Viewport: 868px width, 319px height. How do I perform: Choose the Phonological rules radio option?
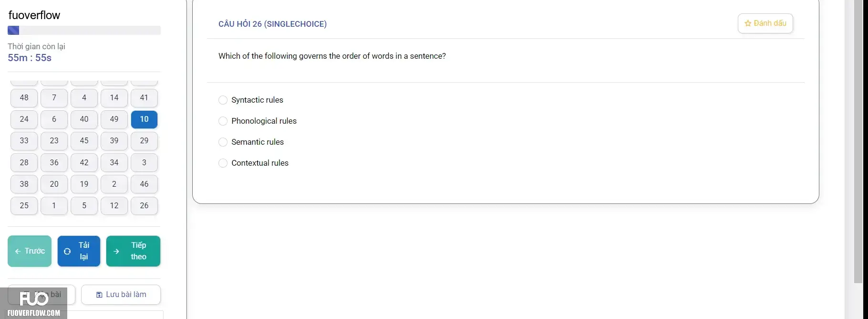coord(223,121)
